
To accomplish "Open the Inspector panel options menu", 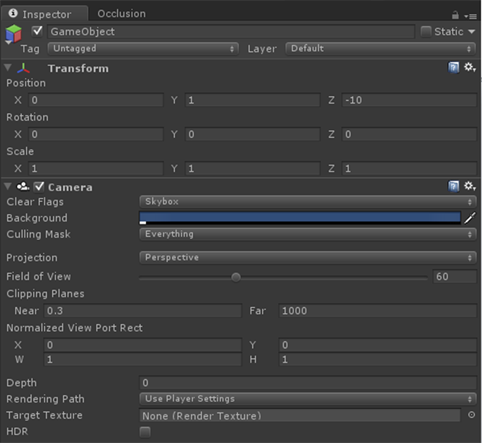I will click(470, 16).
